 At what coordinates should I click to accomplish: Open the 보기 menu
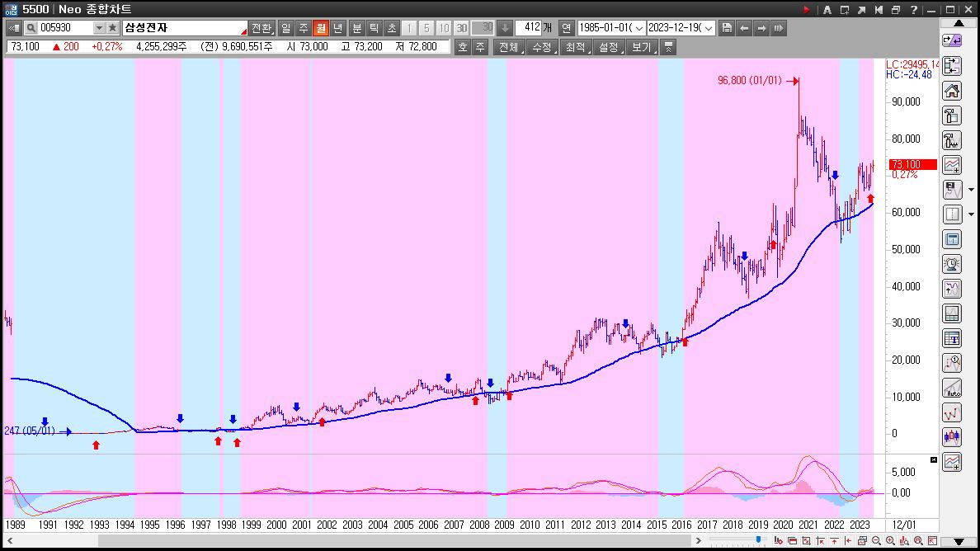tap(643, 48)
